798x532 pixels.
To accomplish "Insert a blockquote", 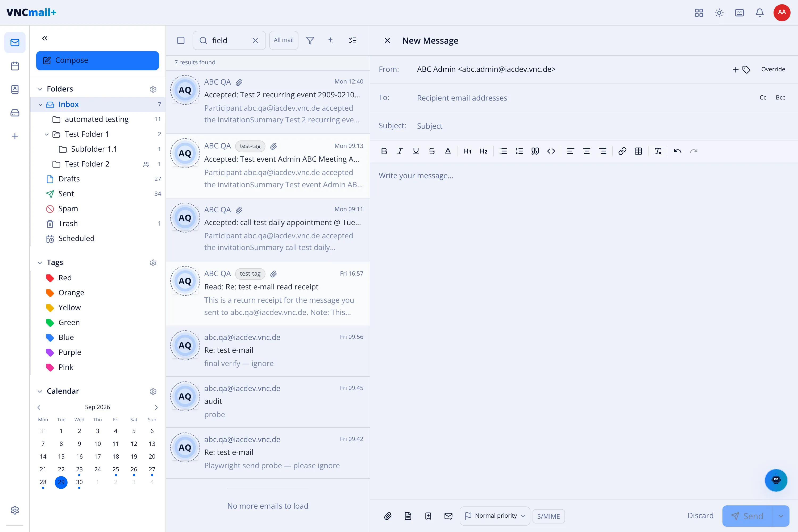I will pyautogui.click(x=535, y=151).
